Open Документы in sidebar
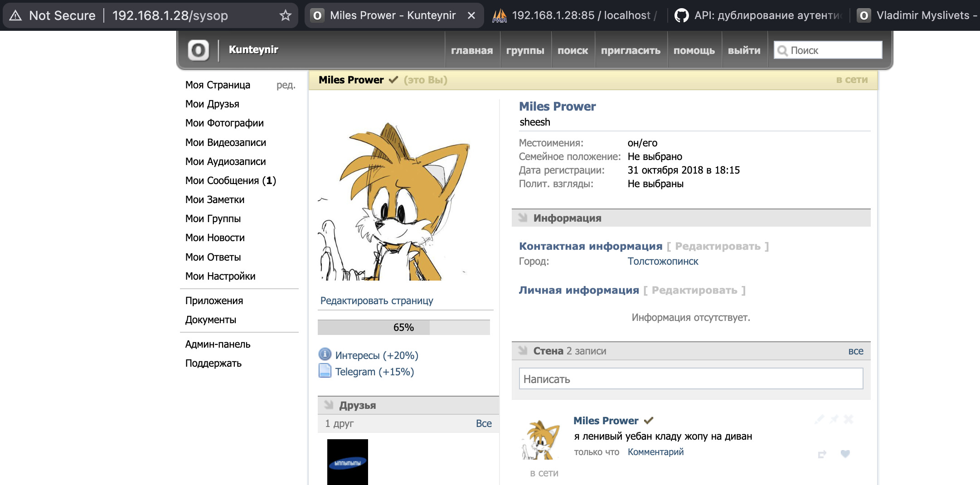The height and width of the screenshot is (485, 980). pyautogui.click(x=211, y=320)
